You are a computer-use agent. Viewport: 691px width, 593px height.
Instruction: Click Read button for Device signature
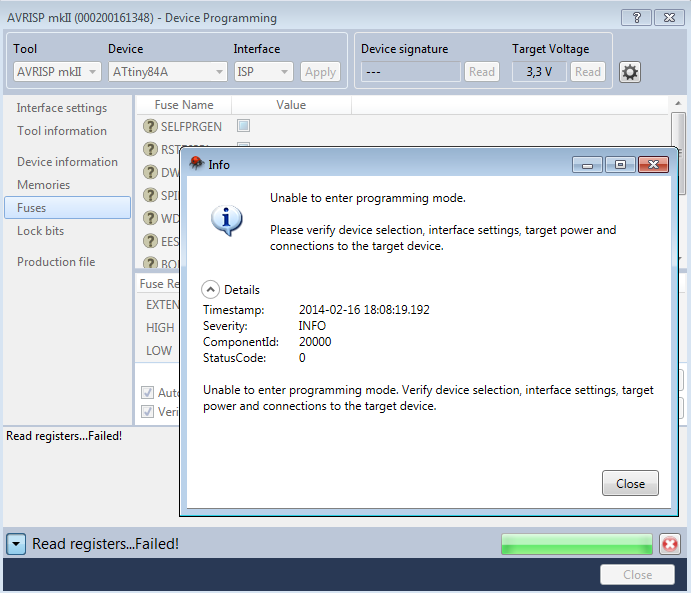pyautogui.click(x=482, y=71)
